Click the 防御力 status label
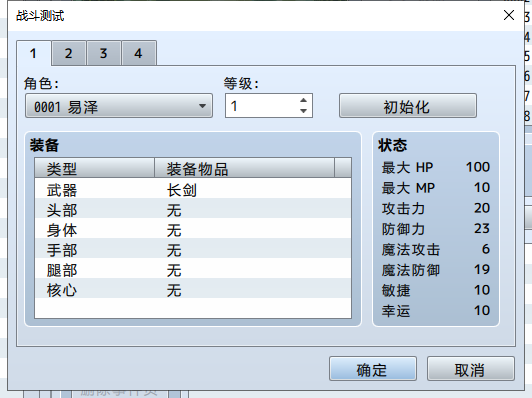This screenshot has width=532, height=398. click(403, 229)
